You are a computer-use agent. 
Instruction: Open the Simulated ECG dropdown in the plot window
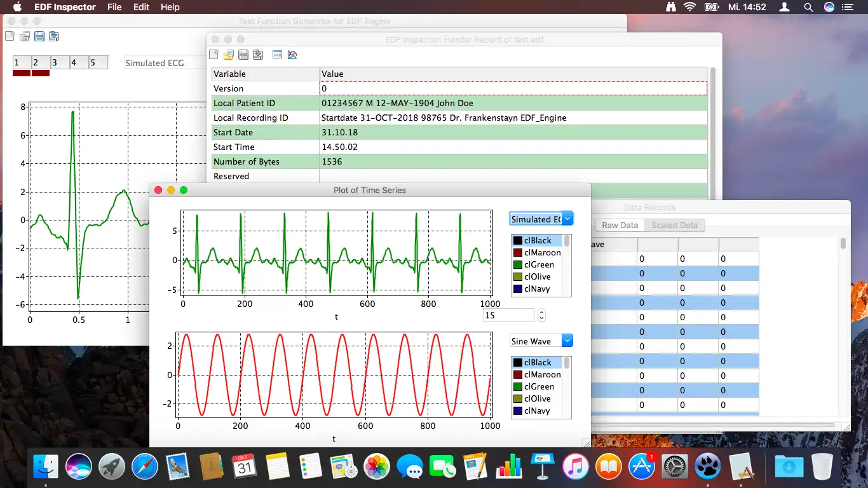coord(541,219)
